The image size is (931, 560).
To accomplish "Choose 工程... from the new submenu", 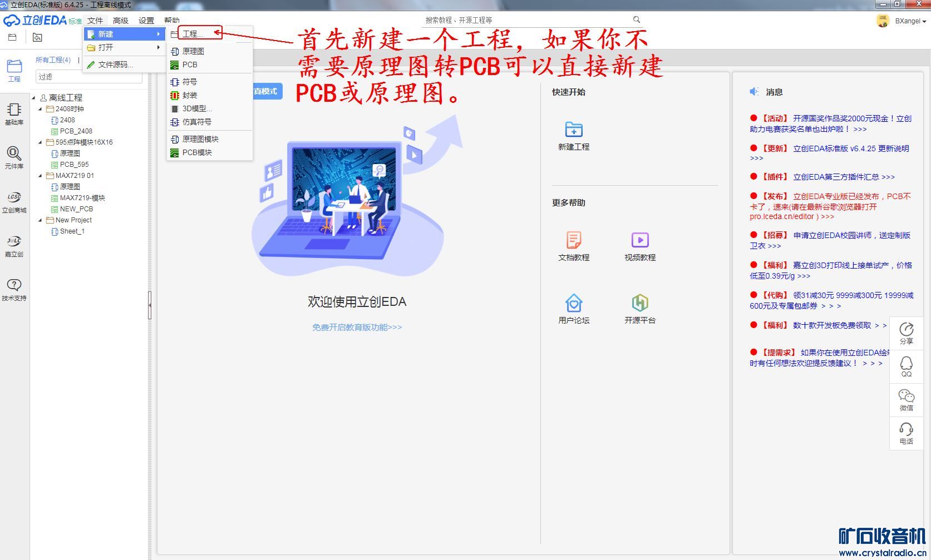I will coord(210,34).
